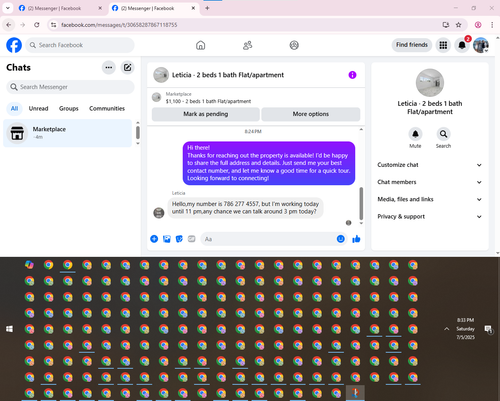Open the Friends icon in top navigation
Image resolution: width=500 pixels, height=401 pixels.
247,45
